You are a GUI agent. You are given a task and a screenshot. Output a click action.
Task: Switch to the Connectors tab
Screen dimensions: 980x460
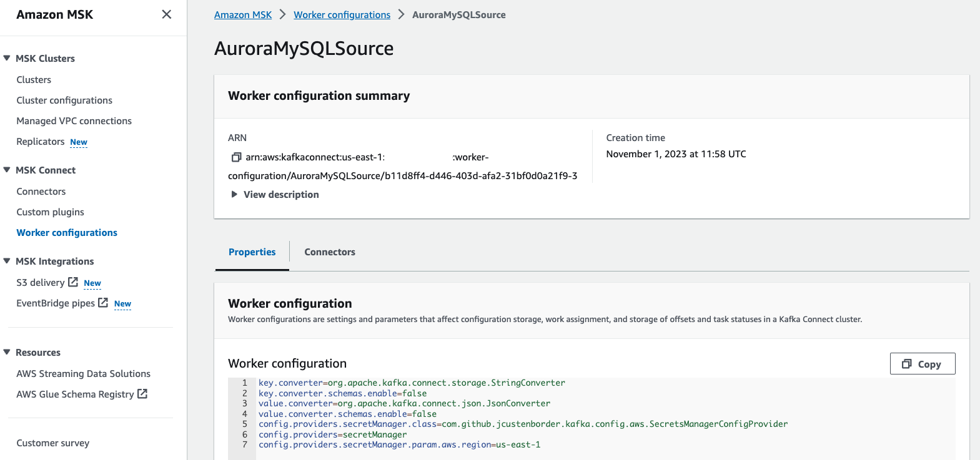point(330,252)
